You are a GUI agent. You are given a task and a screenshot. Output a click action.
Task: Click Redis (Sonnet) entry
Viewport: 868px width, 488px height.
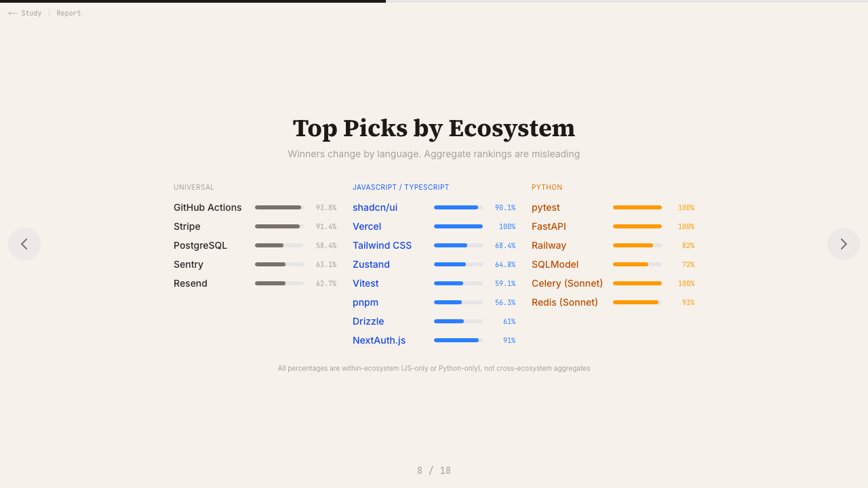point(565,302)
